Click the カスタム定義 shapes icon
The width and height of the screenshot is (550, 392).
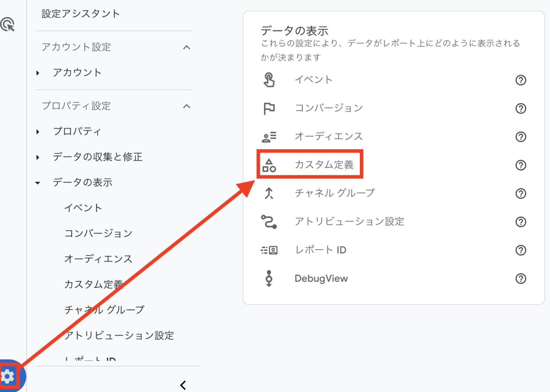(269, 165)
